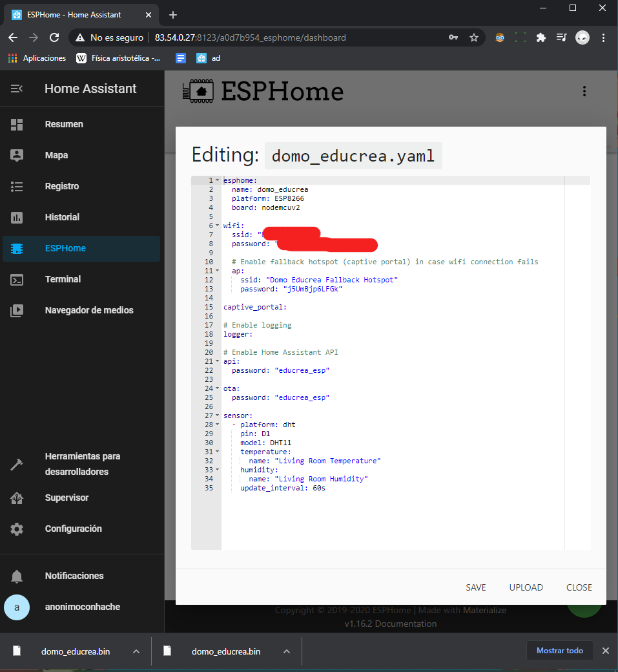Collapse the api block at line 21
Screen dimensions: 618x672
pos(217,361)
